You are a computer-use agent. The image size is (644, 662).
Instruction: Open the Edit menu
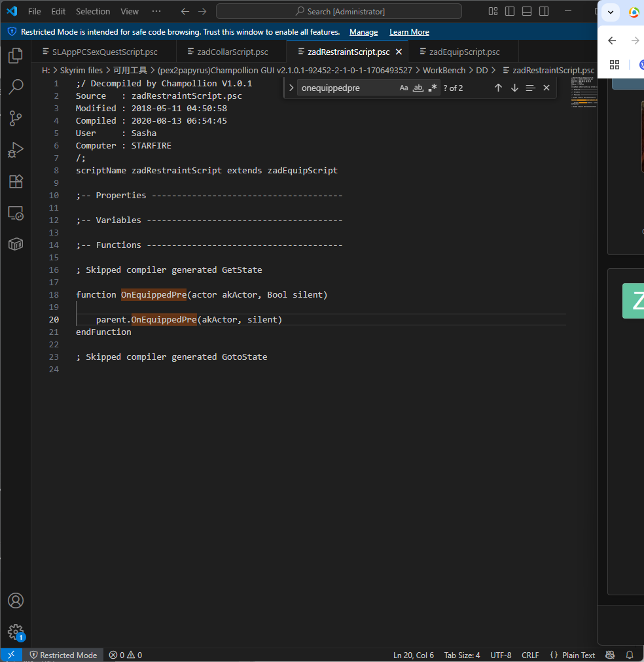pos(58,11)
